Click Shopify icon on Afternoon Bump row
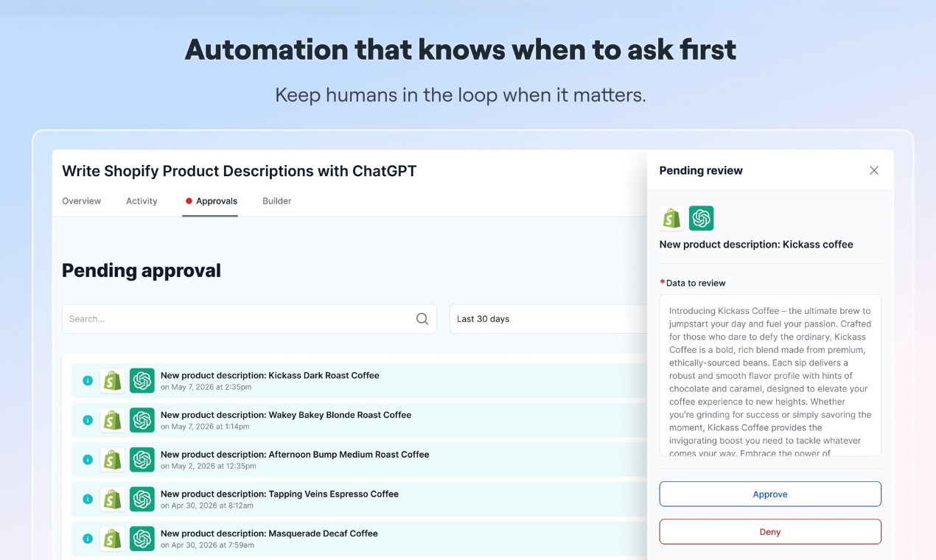Image resolution: width=936 pixels, height=560 pixels. 112,460
